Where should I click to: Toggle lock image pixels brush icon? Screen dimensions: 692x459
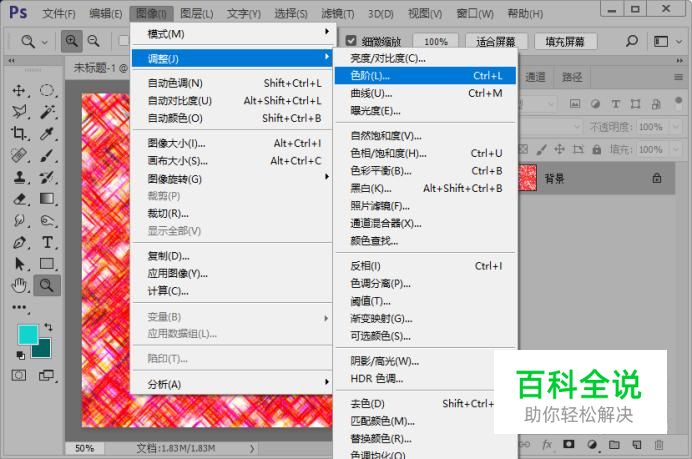541,149
